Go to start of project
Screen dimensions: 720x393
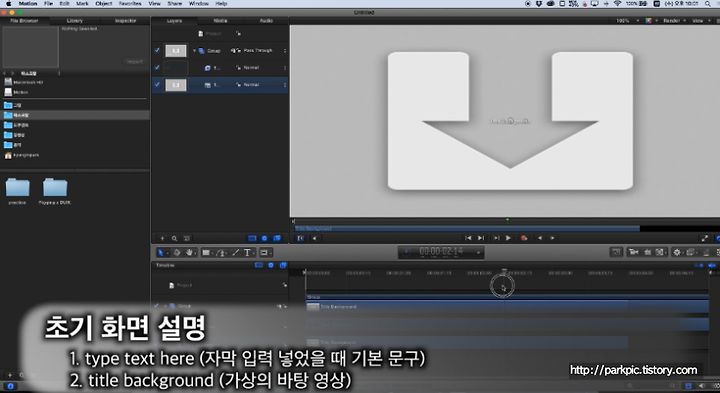click(468, 238)
